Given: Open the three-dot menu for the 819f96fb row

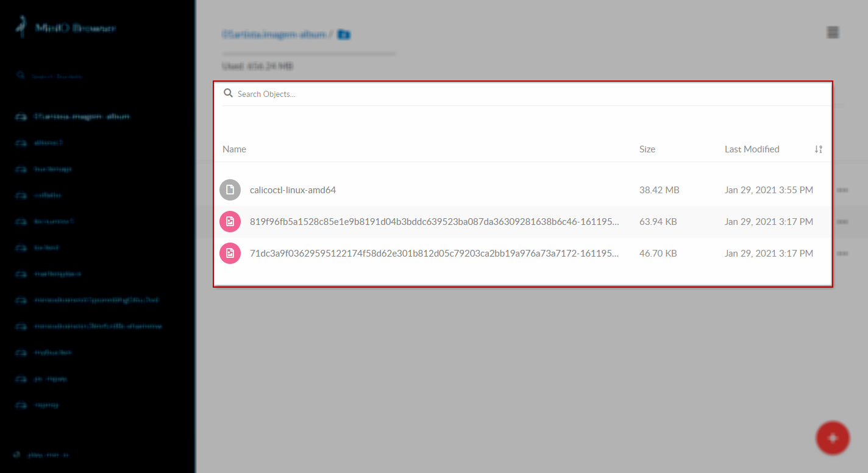Looking at the screenshot, I should pyautogui.click(x=843, y=222).
